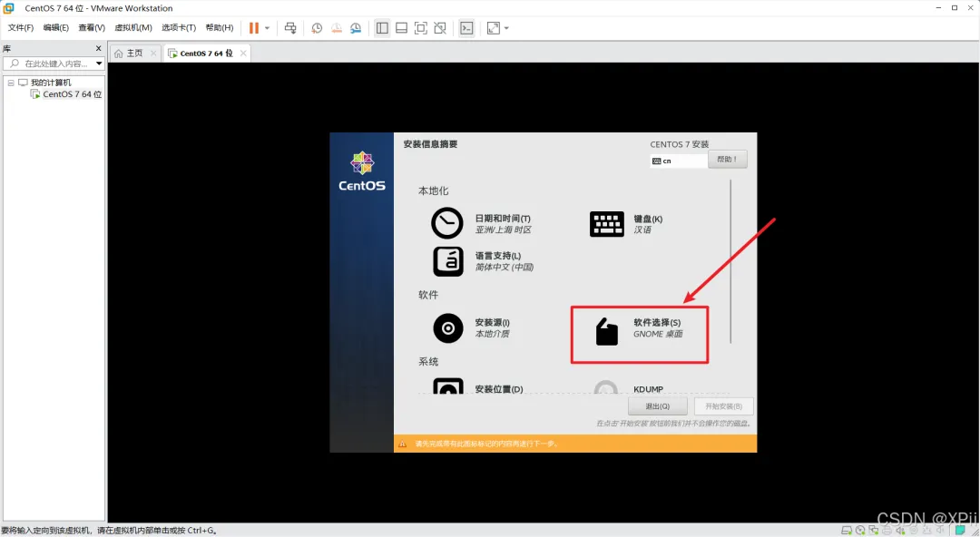This screenshot has width=980, height=537.
Task: Close the CentOS 7 64 位 tab
Action: [x=243, y=54]
